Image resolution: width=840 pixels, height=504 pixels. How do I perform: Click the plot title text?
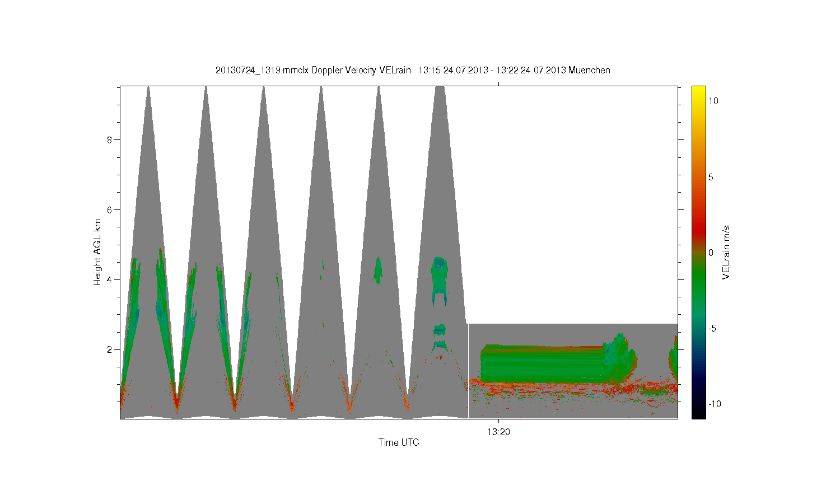coord(413,70)
